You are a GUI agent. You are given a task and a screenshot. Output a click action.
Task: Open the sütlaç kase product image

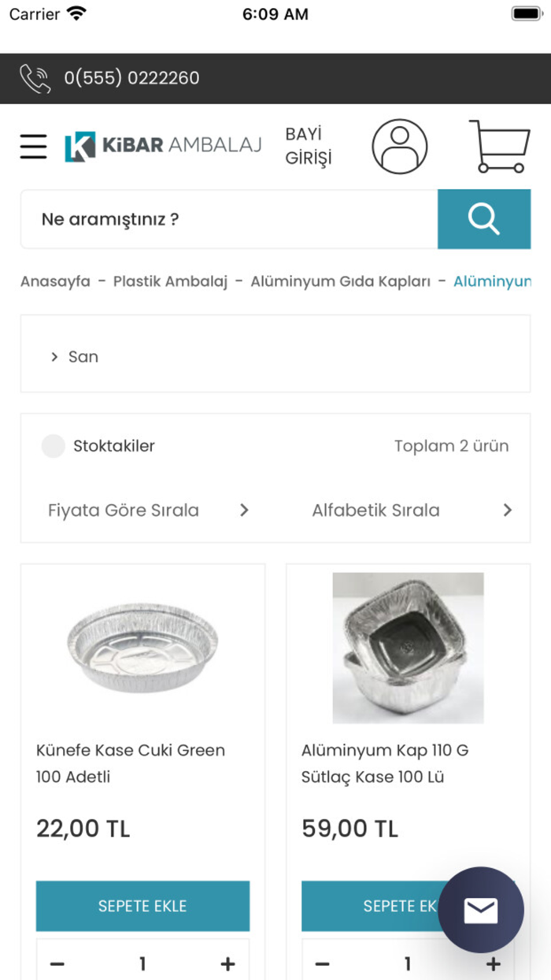tap(407, 648)
